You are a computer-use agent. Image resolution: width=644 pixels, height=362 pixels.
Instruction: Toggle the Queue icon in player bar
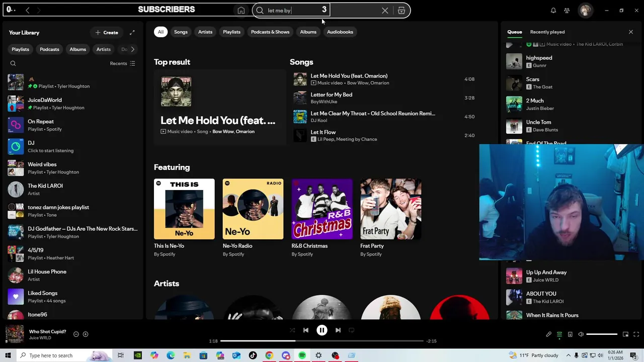[x=559, y=334]
